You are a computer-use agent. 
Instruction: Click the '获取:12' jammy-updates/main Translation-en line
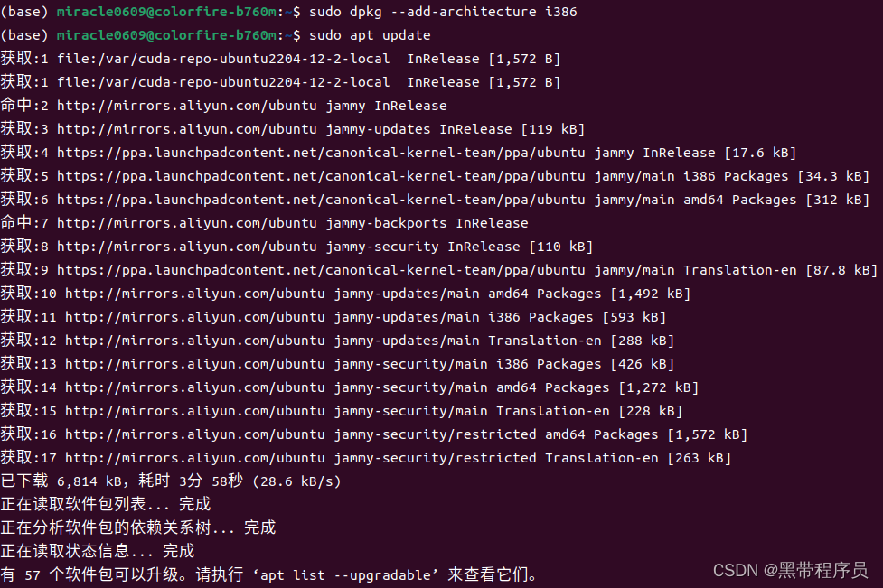coord(337,341)
